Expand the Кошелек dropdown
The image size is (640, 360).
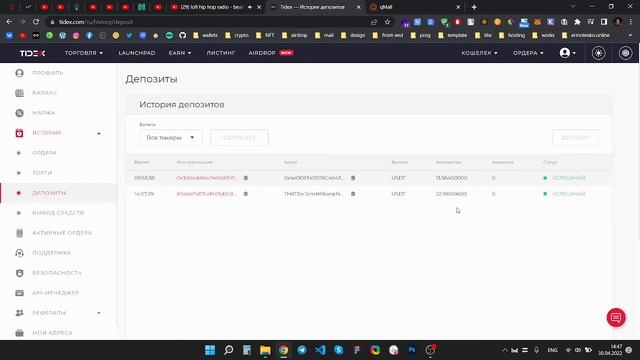479,53
